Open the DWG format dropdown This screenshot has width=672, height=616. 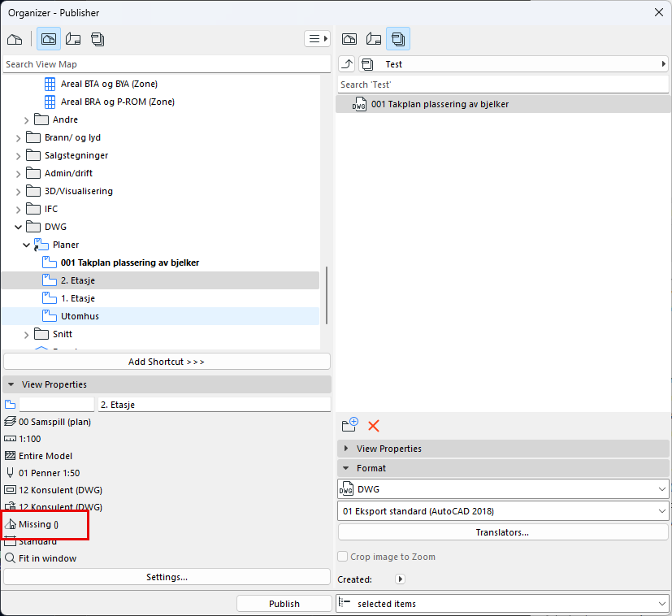[x=502, y=489]
